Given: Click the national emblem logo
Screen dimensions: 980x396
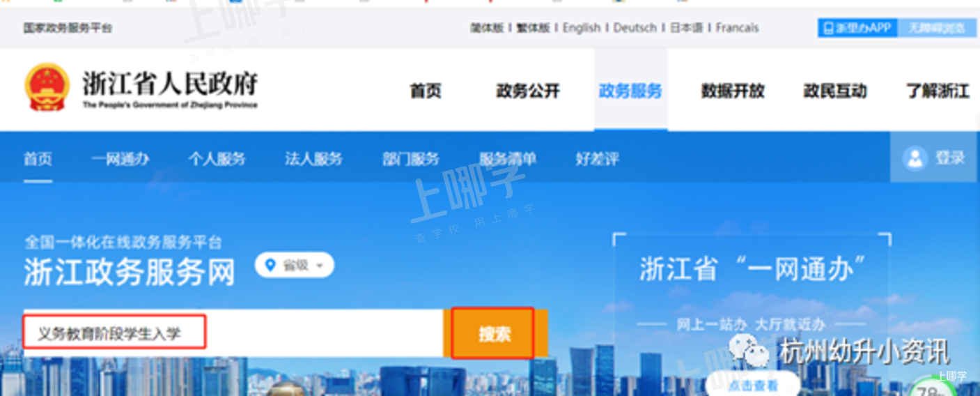Looking at the screenshot, I should pos(47,87).
